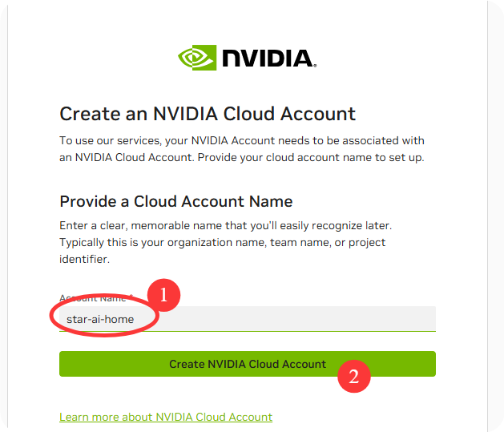Click the star-ai-home text in the field

tap(100, 319)
